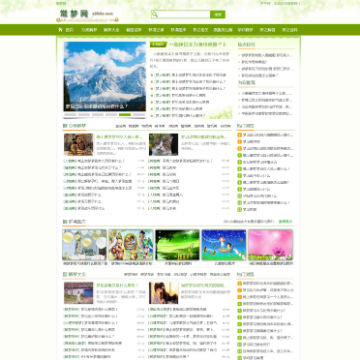Open the children in boat cartoon picture

pyautogui.click(x=224, y=245)
